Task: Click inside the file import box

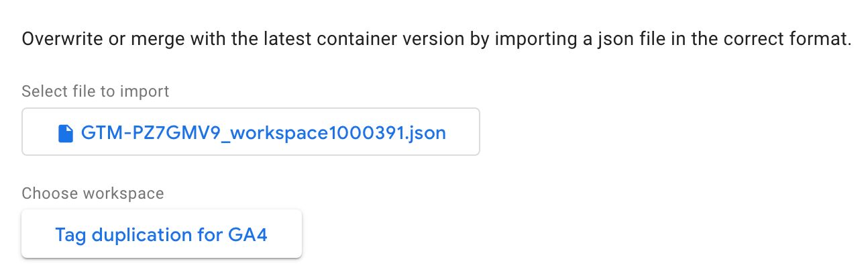Action: (251, 132)
